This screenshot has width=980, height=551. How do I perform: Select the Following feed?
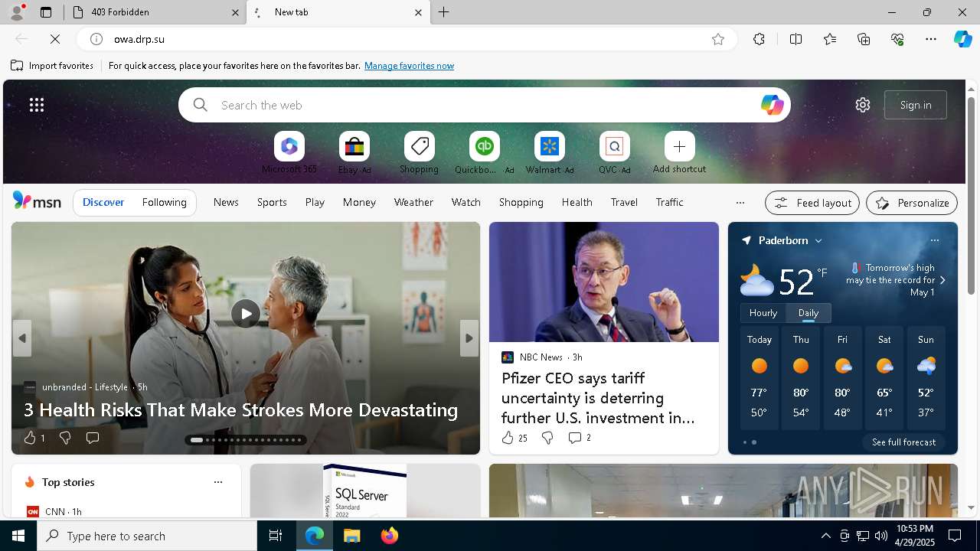[164, 202]
